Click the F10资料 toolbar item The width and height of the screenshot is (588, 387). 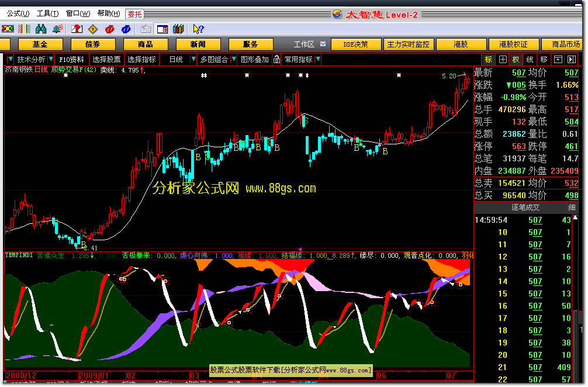tap(71, 59)
